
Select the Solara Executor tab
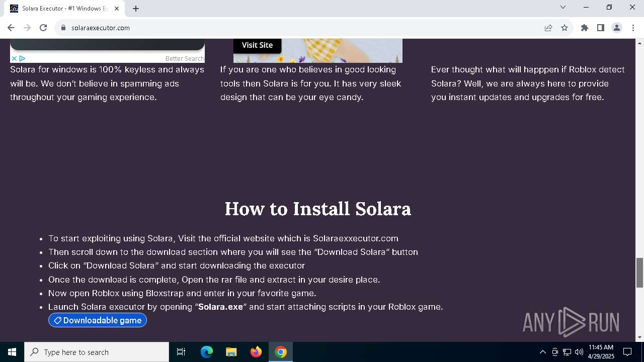[64, 9]
